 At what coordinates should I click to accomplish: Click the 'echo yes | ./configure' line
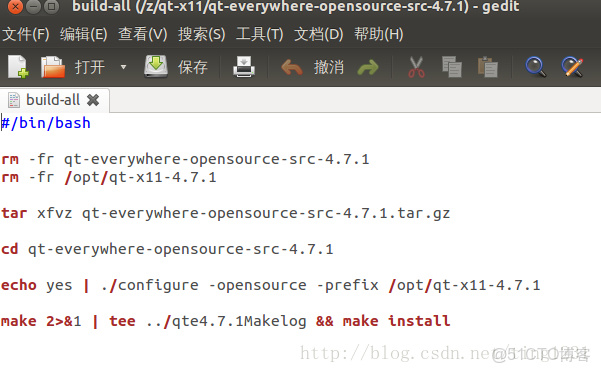pos(271,285)
